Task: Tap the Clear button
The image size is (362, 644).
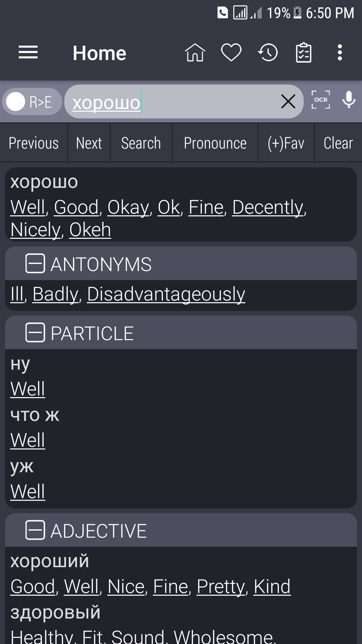Action: click(338, 143)
